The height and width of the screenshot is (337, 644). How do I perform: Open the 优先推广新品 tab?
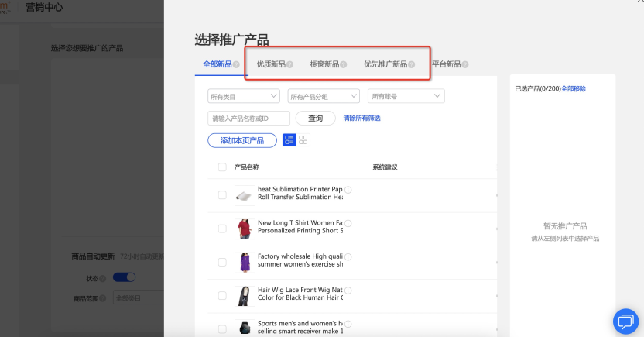tap(385, 64)
